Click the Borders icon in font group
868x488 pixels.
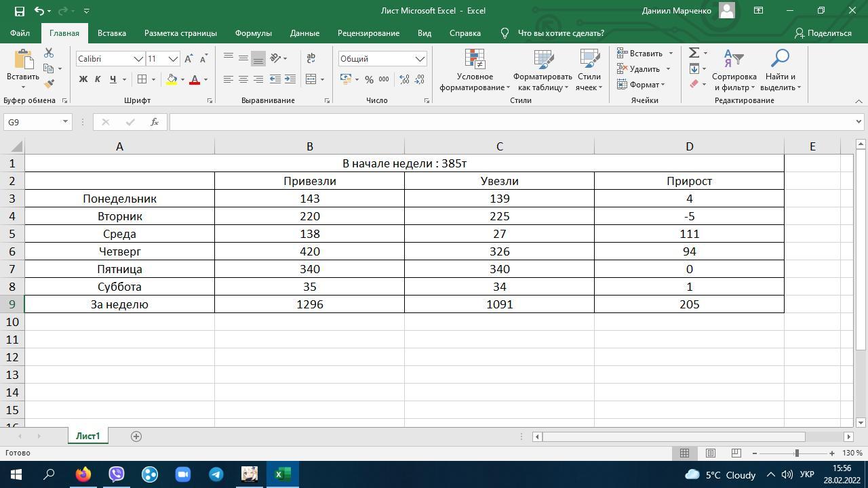click(x=142, y=79)
